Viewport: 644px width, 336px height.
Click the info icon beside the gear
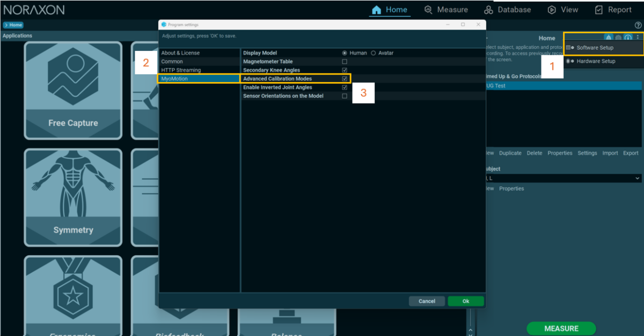click(628, 37)
